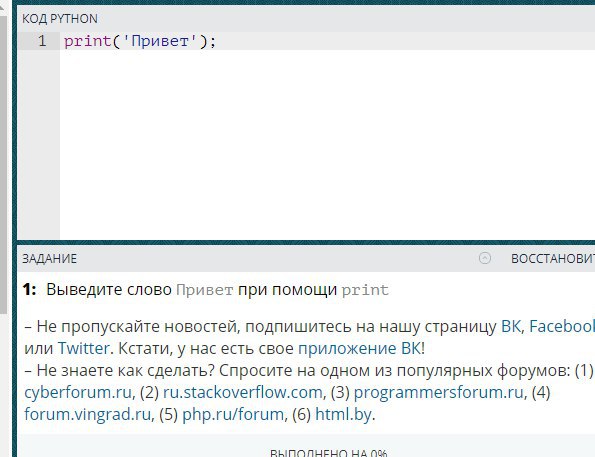Visit the php.ru/forum link
The height and width of the screenshot is (457, 595).
point(233,414)
